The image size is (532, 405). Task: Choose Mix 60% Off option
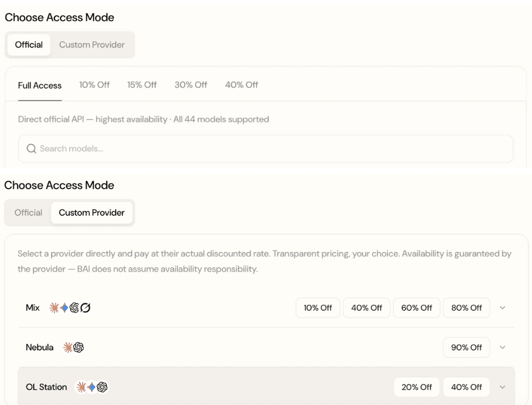click(x=417, y=308)
